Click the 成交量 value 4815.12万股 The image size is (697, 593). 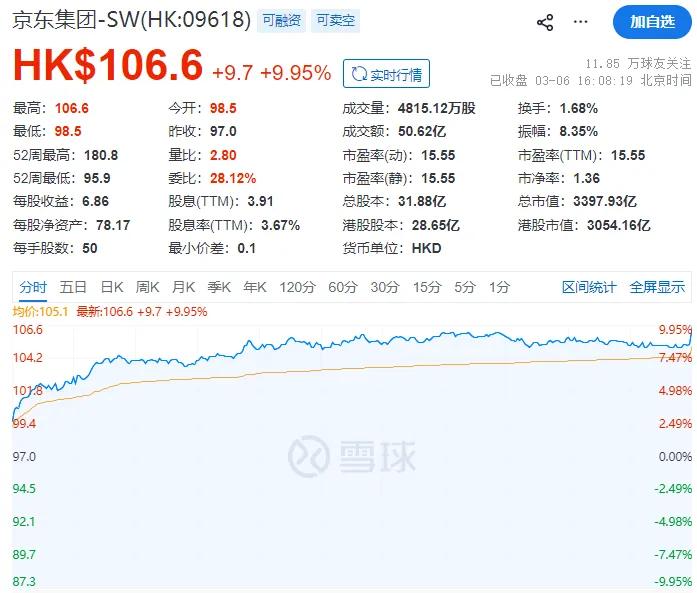pyautogui.click(x=437, y=108)
